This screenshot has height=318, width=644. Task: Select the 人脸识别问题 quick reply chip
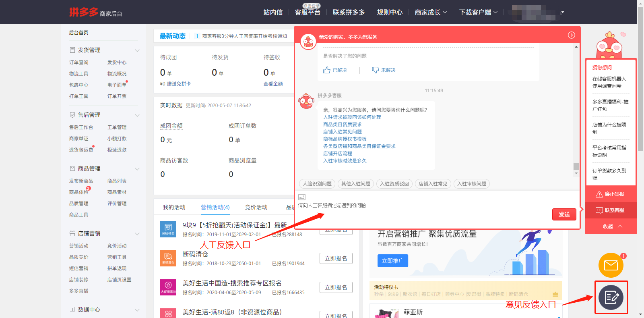[317, 184]
